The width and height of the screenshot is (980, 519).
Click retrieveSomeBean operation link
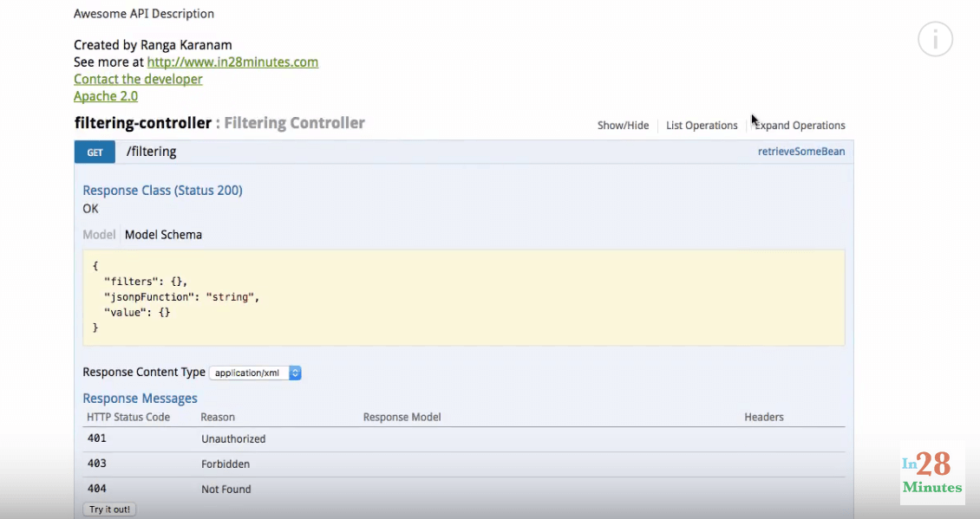pyautogui.click(x=801, y=152)
